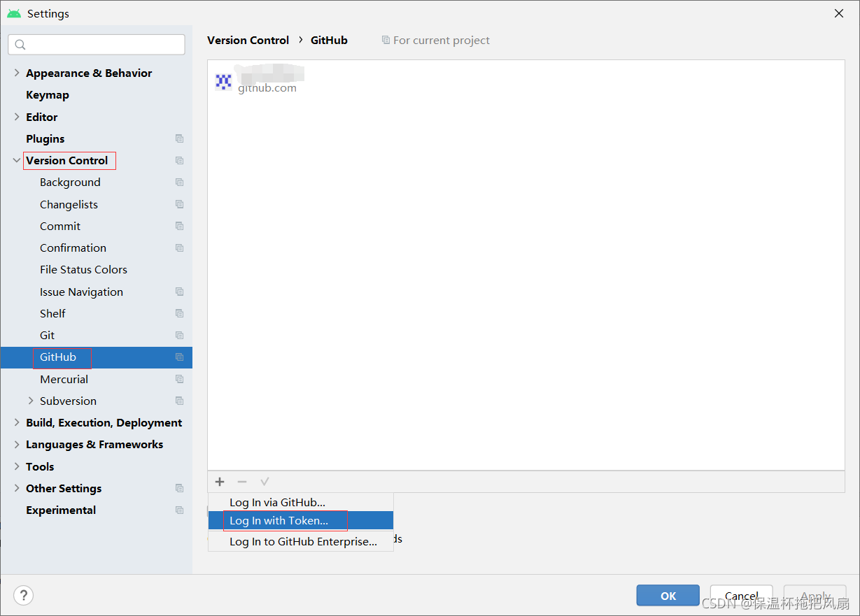
Task: Select Commit settings page
Action: [60, 226]
